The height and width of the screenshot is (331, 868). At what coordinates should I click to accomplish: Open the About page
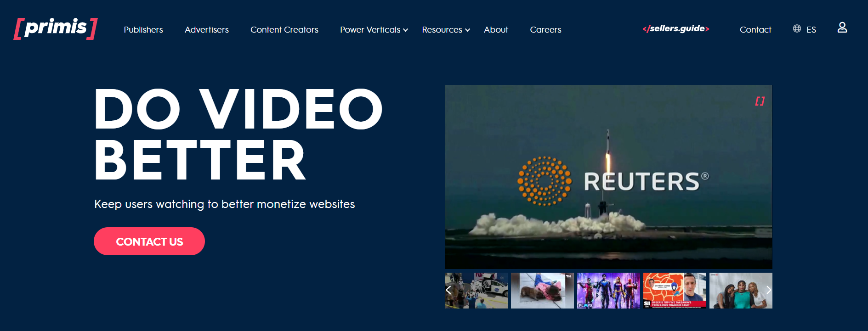coord(496,30)
